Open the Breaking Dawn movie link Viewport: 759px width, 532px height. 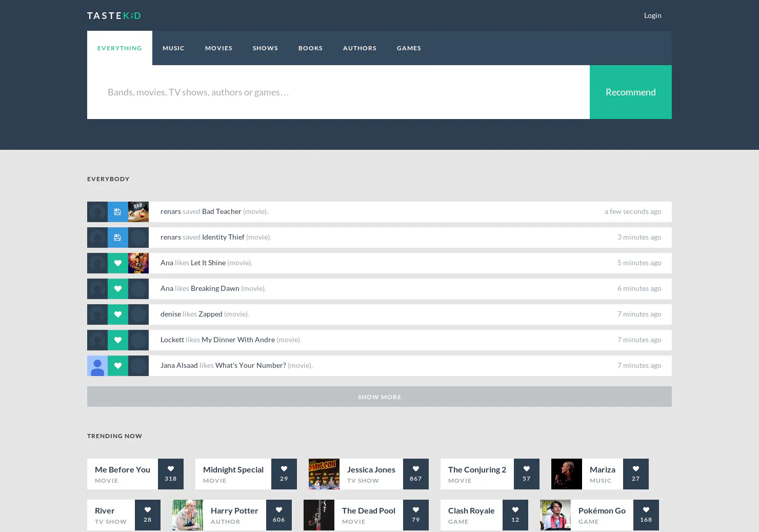click(x=215, y=288)
